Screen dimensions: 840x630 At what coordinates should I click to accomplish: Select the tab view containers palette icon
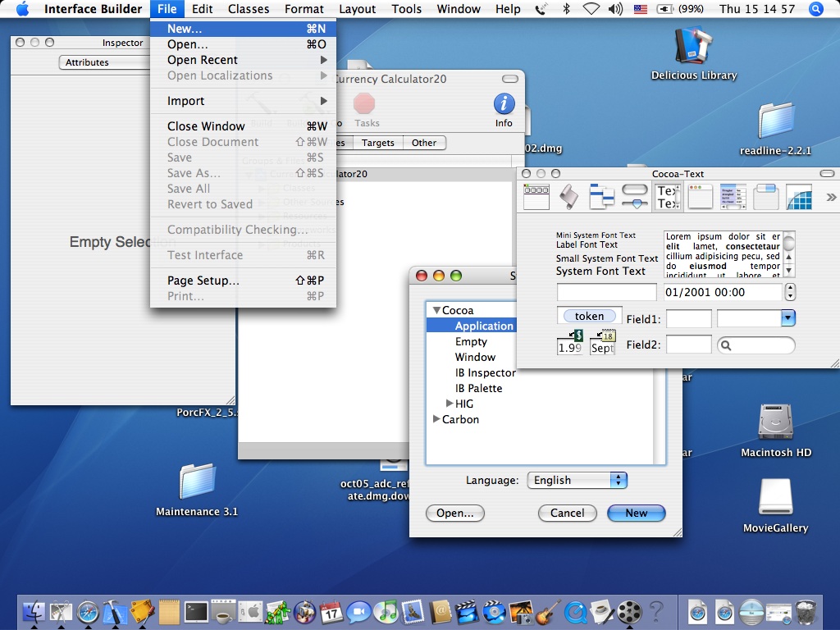pyautogui.click(x=766, y=197)
